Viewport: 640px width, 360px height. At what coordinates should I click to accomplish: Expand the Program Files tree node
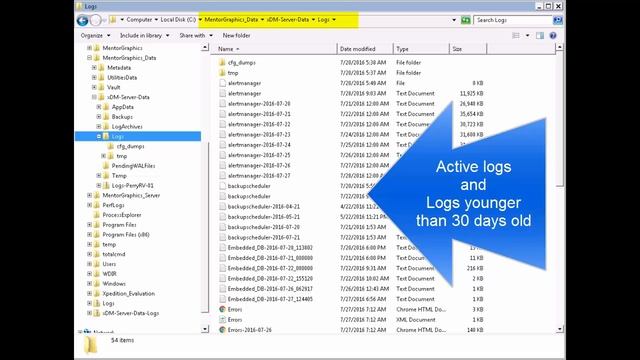click(89, 224)
